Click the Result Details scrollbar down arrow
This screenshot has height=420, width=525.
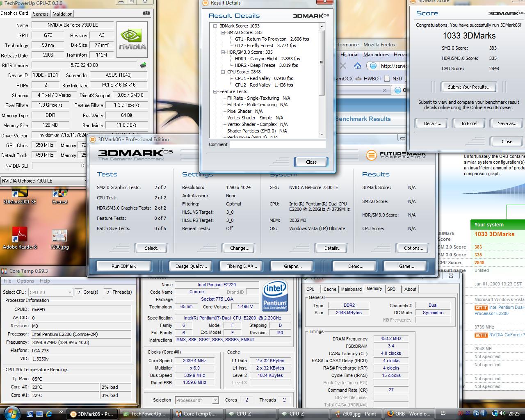coord(322,134)
